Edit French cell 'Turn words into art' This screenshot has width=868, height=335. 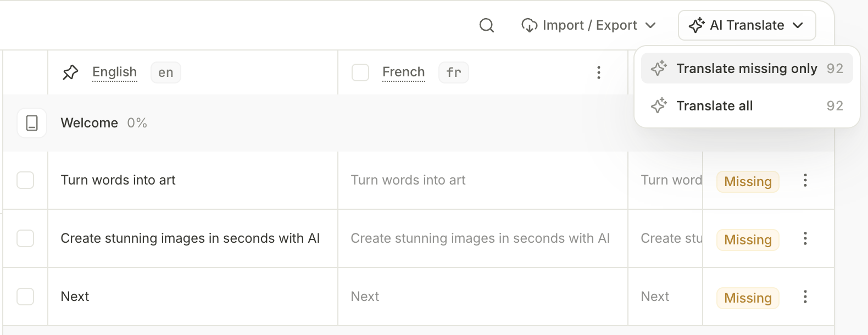tap(483, 180)
